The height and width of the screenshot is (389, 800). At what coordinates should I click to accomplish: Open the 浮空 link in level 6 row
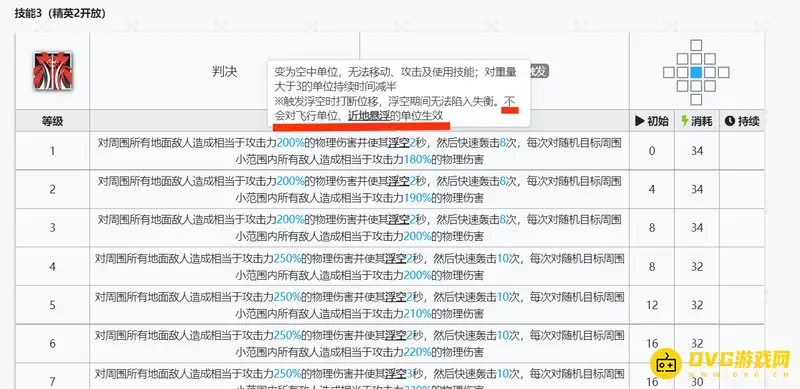[396, 335]
